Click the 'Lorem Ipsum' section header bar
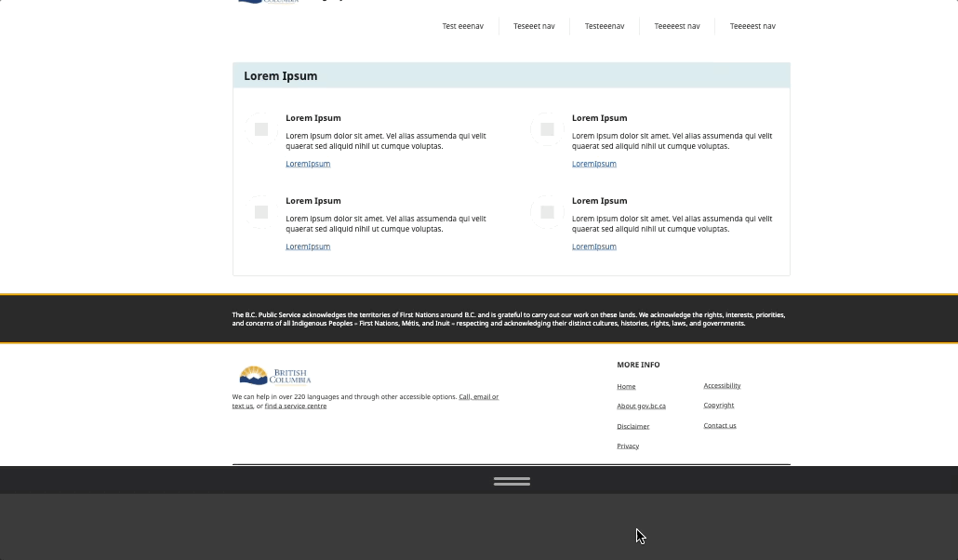This screenshot has width=958, height=560. (x=512, y=75)
